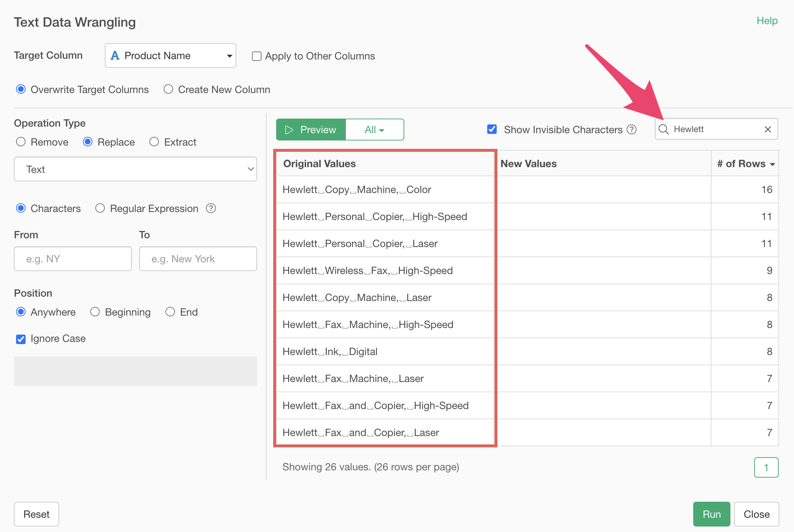794x532 pixels.
Task: Click the search magnifier icon
Action: [664, 129]
